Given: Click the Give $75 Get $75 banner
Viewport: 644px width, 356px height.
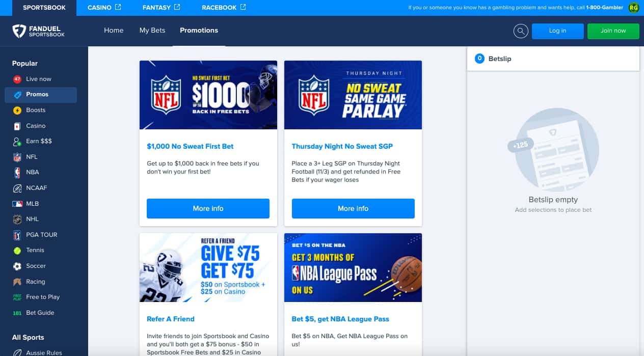Looking at the screenshot, I should 208,267.
